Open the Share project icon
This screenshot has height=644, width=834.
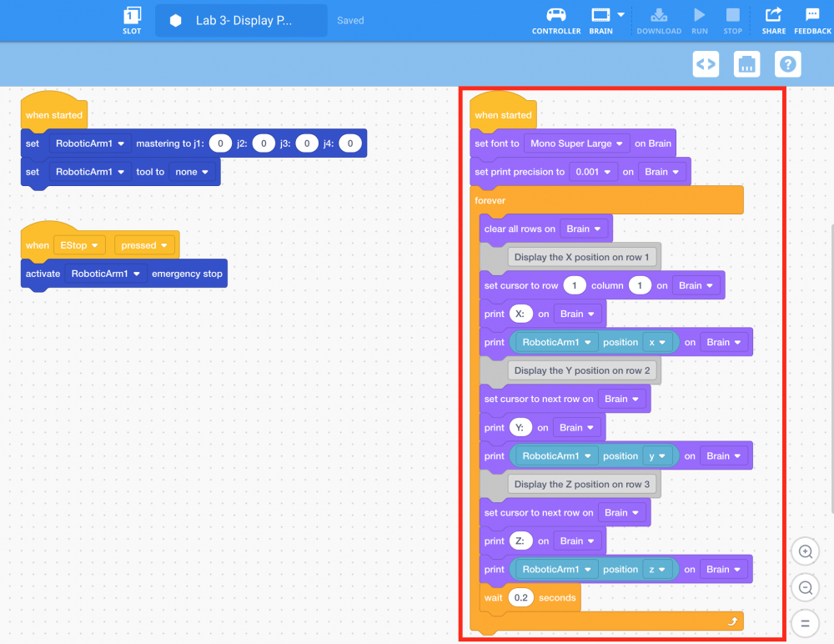pyautogui.click(x=773, y=20)
